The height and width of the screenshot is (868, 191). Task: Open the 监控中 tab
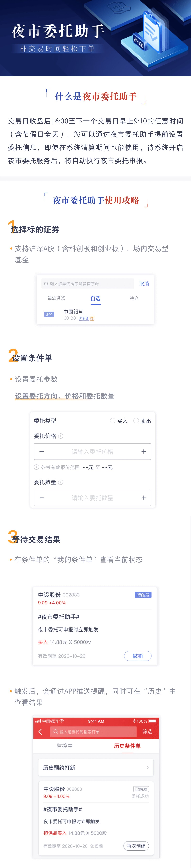click(65, 746)
